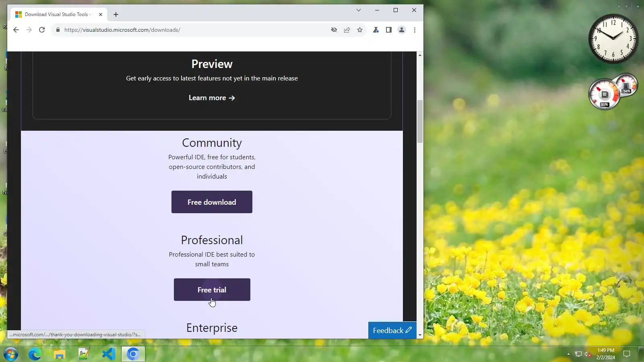Open the Chrome profile menu

coord(402,30)
